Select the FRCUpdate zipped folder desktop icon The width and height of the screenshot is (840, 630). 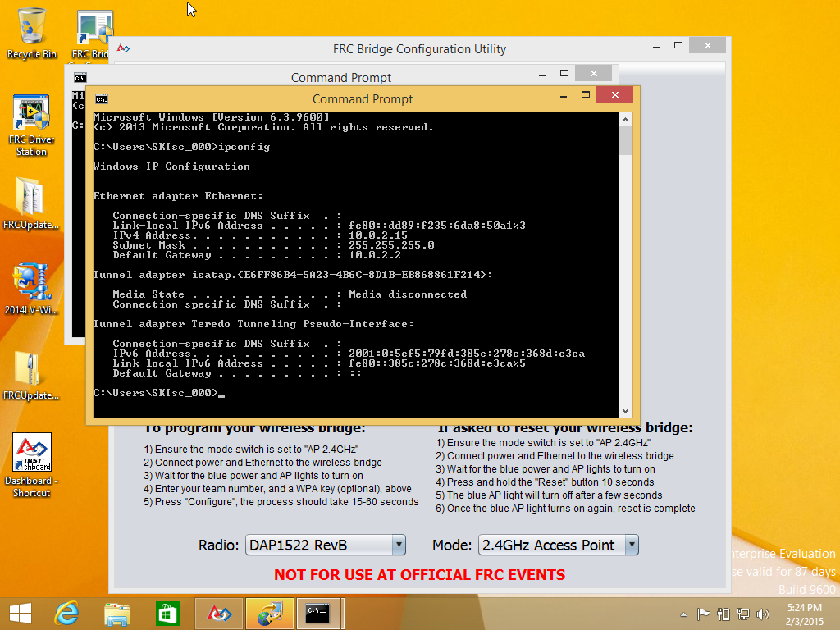click(x=31, y=375)
